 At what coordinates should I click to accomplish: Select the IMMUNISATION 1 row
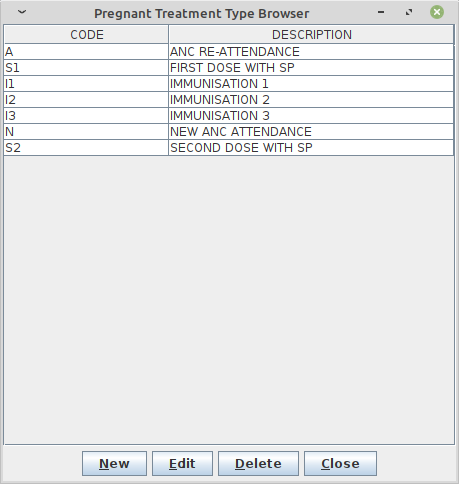tap(229, 84)
